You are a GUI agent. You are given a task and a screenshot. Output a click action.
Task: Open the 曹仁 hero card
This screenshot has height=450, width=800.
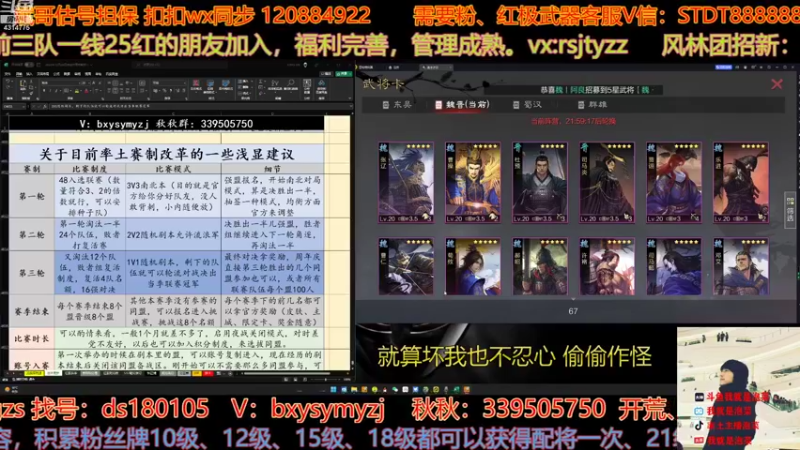click(406, 266)
